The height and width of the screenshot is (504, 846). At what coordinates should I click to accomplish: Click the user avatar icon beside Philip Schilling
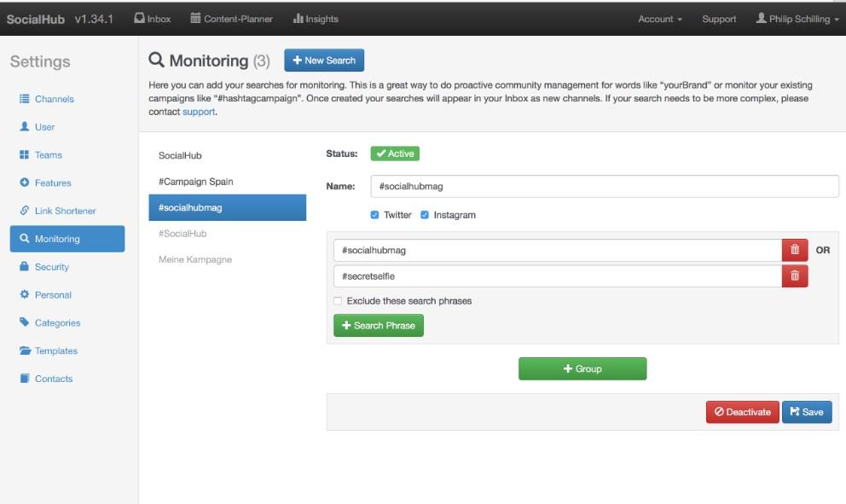pyautogui.click(x=761, y=19)
